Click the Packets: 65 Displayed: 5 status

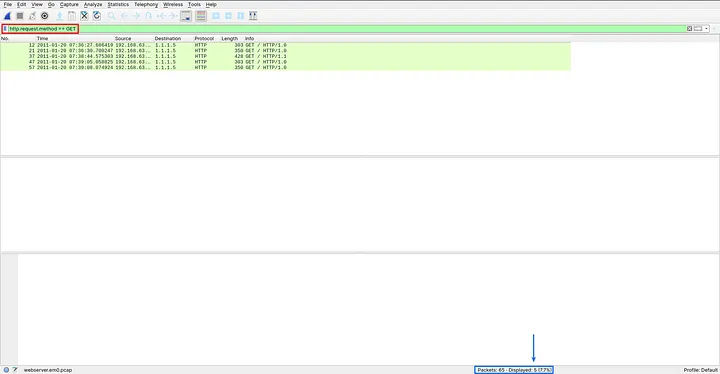(514, 370)
